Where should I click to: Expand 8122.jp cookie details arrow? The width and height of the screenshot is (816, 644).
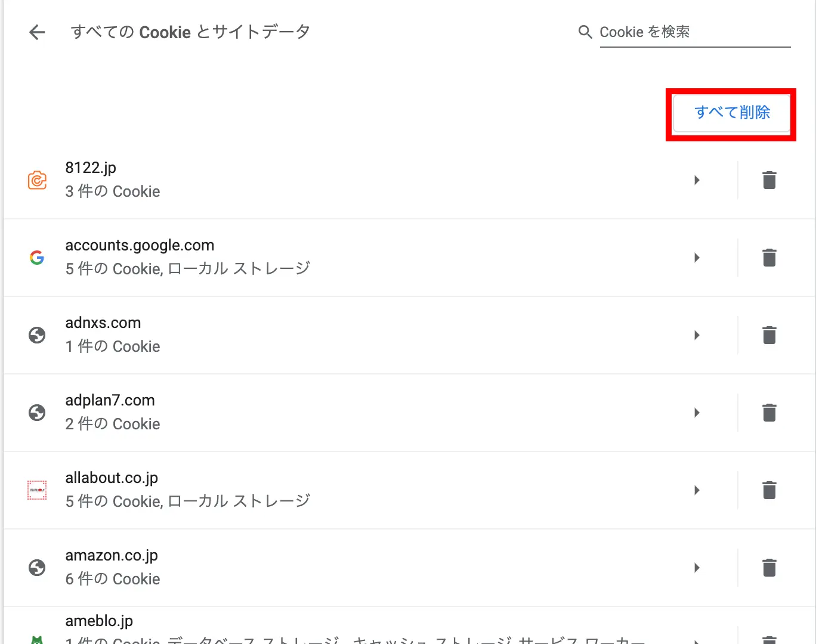[697, 180]
